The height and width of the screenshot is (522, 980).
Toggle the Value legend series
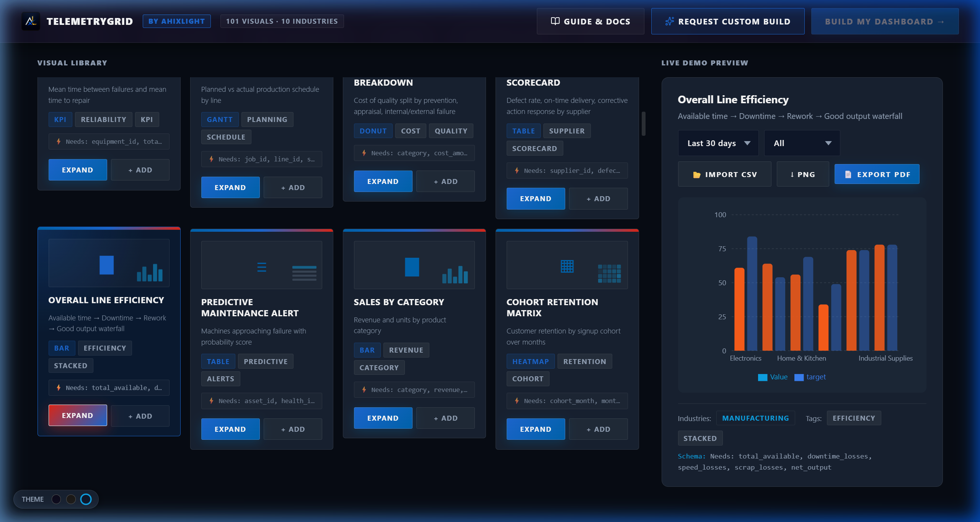[x=773, y=377]
